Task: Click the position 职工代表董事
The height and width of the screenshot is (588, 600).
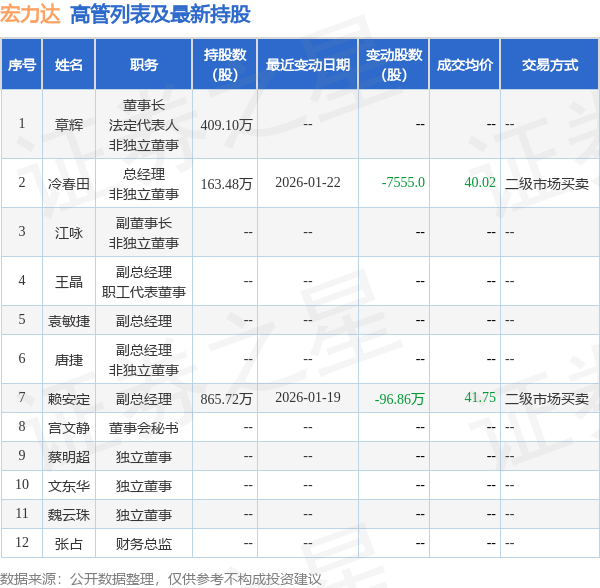Action: click(x=143, y=292)
